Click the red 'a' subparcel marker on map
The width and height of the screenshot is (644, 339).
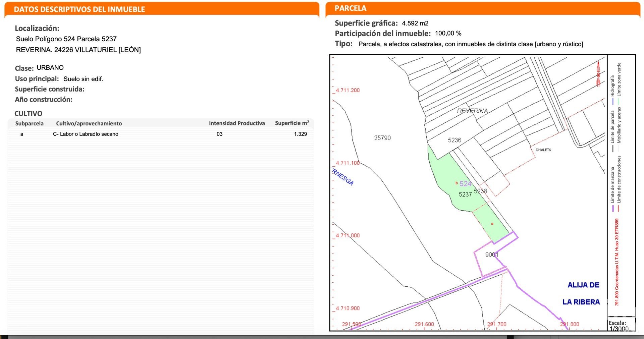492,224
